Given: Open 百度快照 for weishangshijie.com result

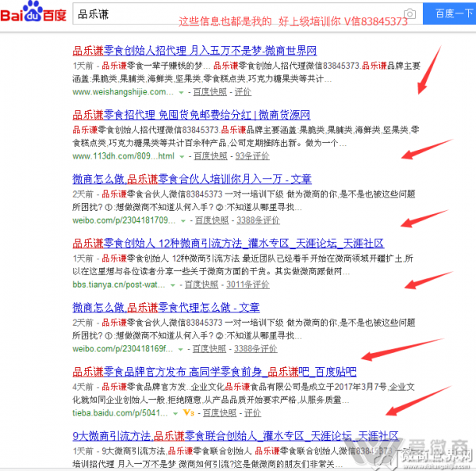Looking at the screenshot, I should (209, 92).
